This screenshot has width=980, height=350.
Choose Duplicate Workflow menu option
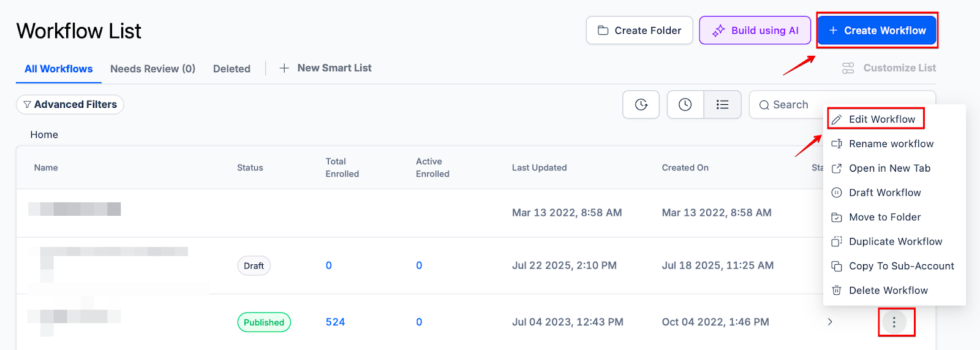895,242
